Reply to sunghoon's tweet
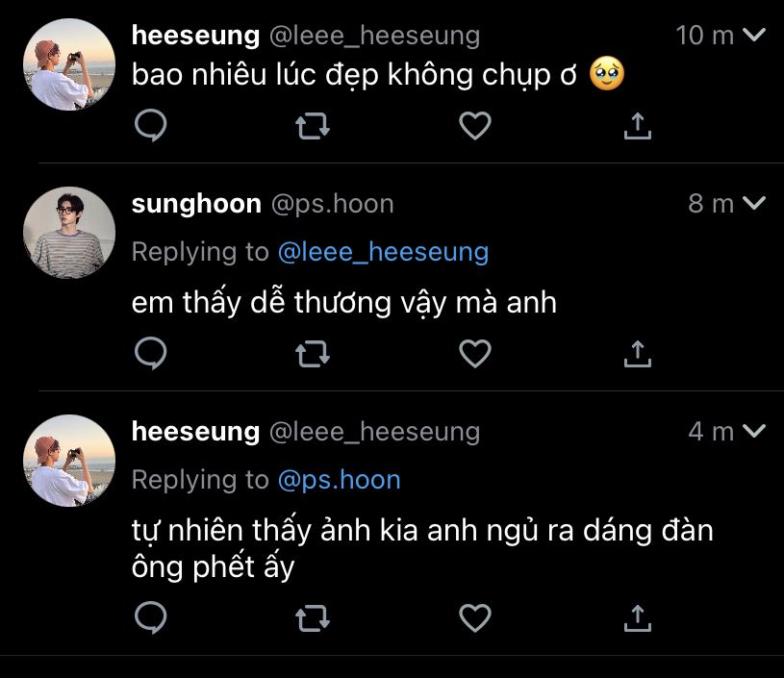The image size is (784, 678). pos(150,354)
